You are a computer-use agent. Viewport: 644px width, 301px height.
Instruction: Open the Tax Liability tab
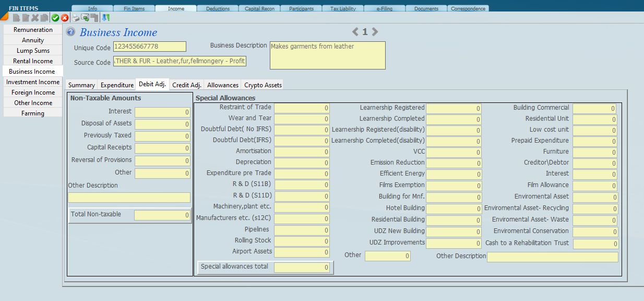[x=343, y=8]
